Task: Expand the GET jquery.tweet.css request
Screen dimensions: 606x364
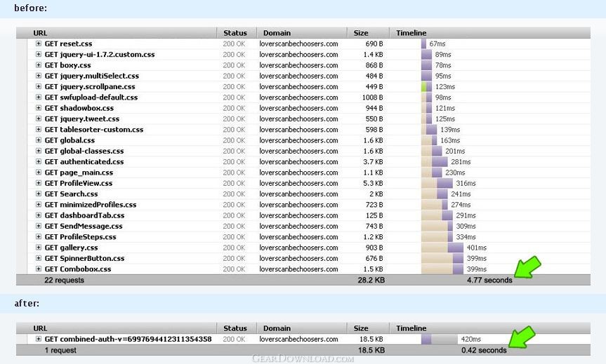Action: pyautogui.click(x=38, y=119)
